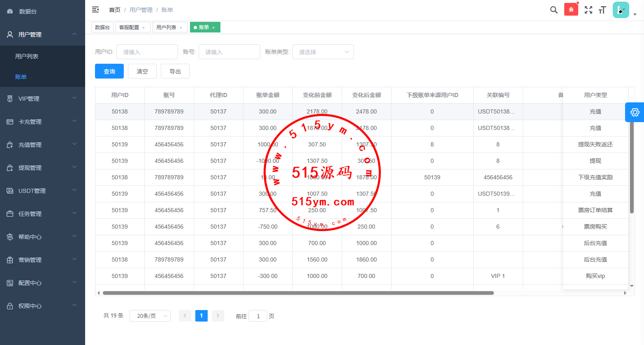Click the 导出 export button

click(175, 71)
